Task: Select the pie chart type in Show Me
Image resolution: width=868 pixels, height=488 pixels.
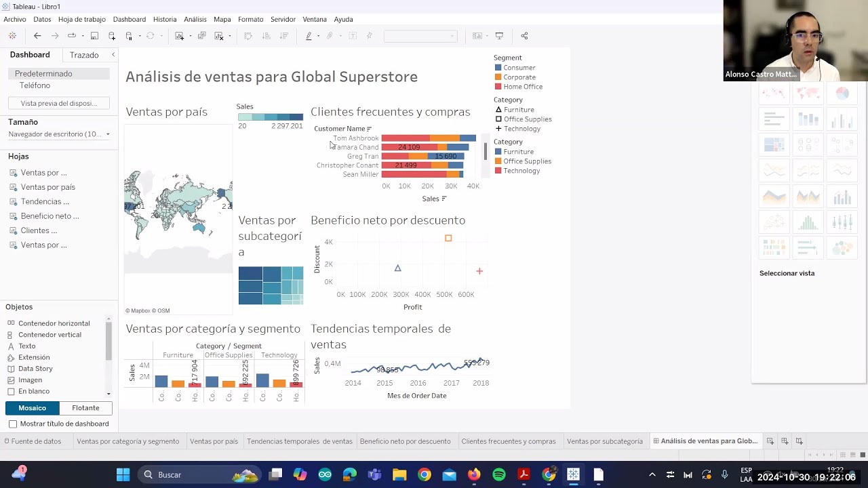Action: [x=842, y=94]
